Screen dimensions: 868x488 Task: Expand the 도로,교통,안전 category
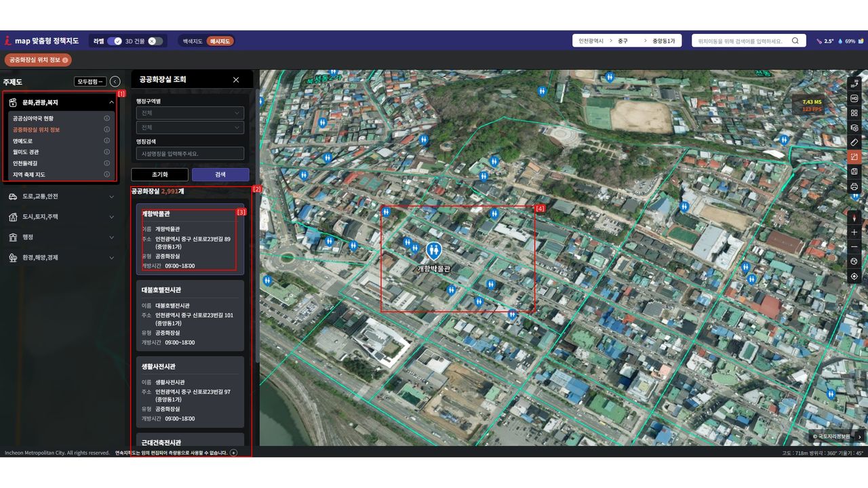[61, 197]
